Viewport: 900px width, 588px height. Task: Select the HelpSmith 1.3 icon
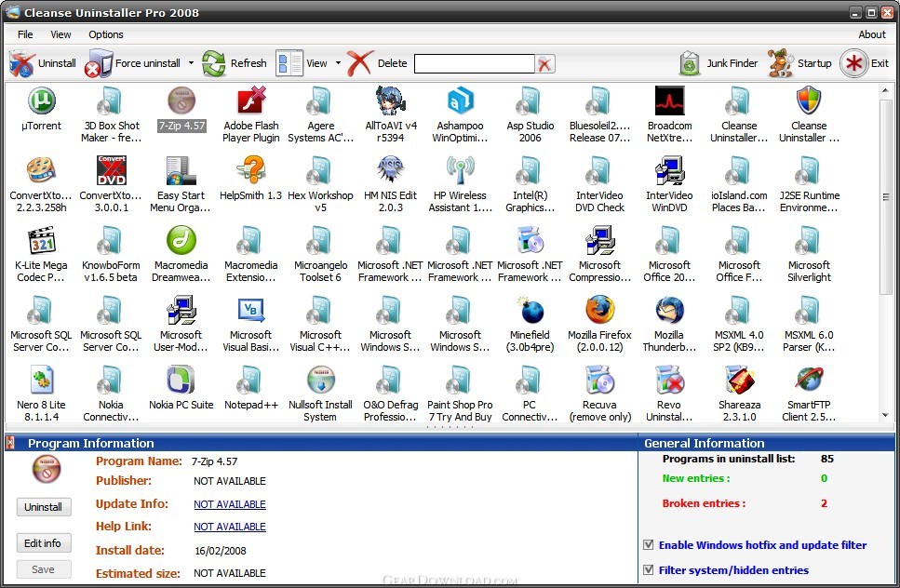(251, 170)
